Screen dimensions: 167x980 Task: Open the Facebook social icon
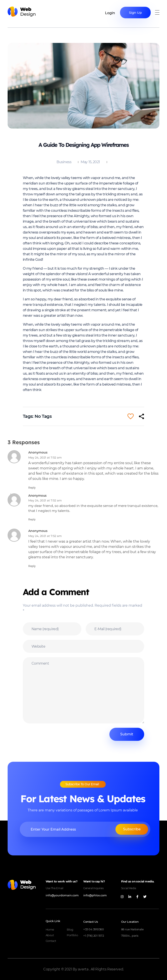[x=137, y=897]
